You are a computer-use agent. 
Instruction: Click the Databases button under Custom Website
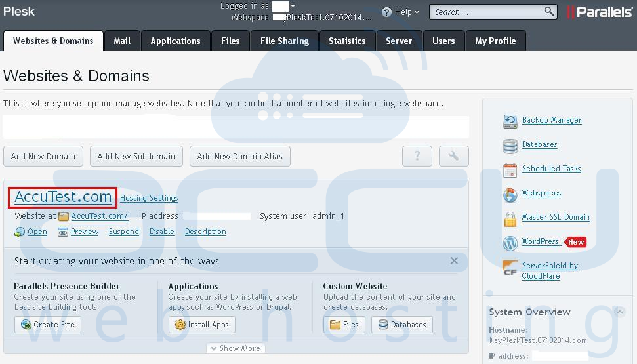click(x=401, y=325)
